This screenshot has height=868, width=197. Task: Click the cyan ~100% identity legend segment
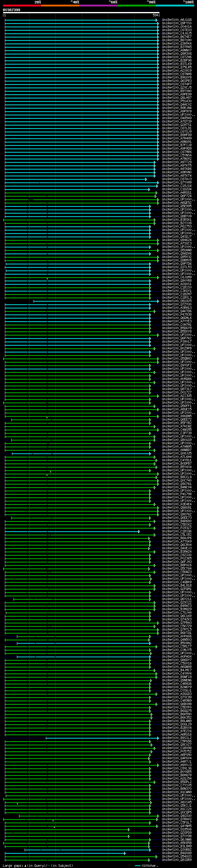[x=175, y=6]
